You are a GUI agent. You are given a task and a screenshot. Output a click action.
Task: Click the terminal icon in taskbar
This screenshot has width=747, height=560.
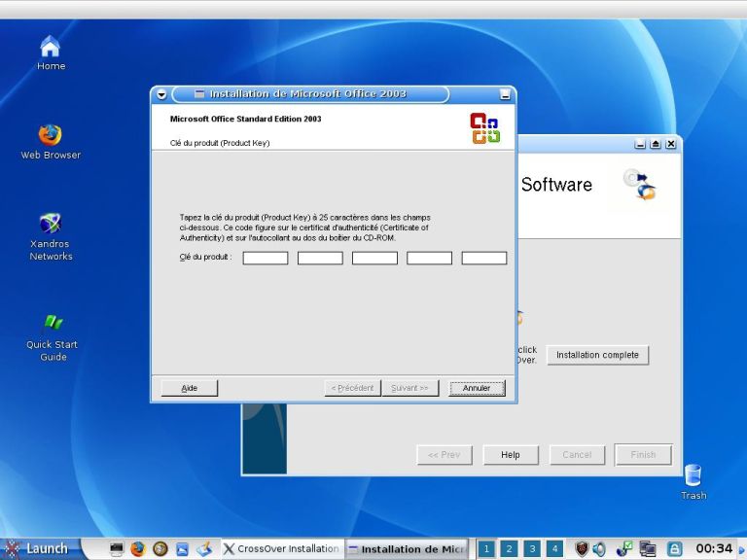[x=116, y=549]
